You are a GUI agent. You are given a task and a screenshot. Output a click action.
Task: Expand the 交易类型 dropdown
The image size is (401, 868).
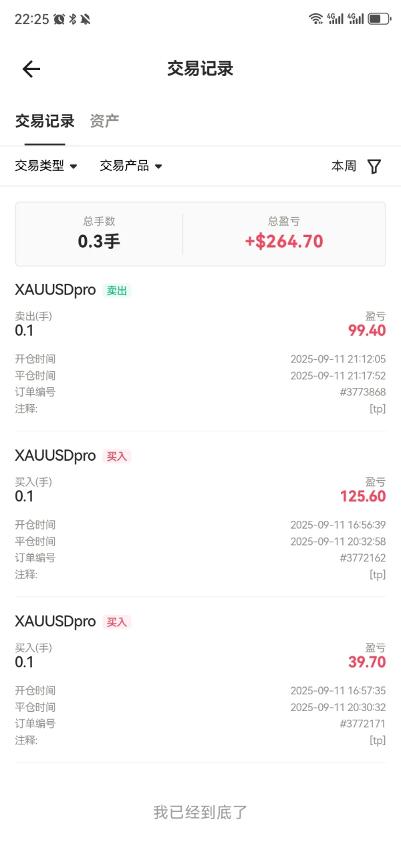coord(46,166)
